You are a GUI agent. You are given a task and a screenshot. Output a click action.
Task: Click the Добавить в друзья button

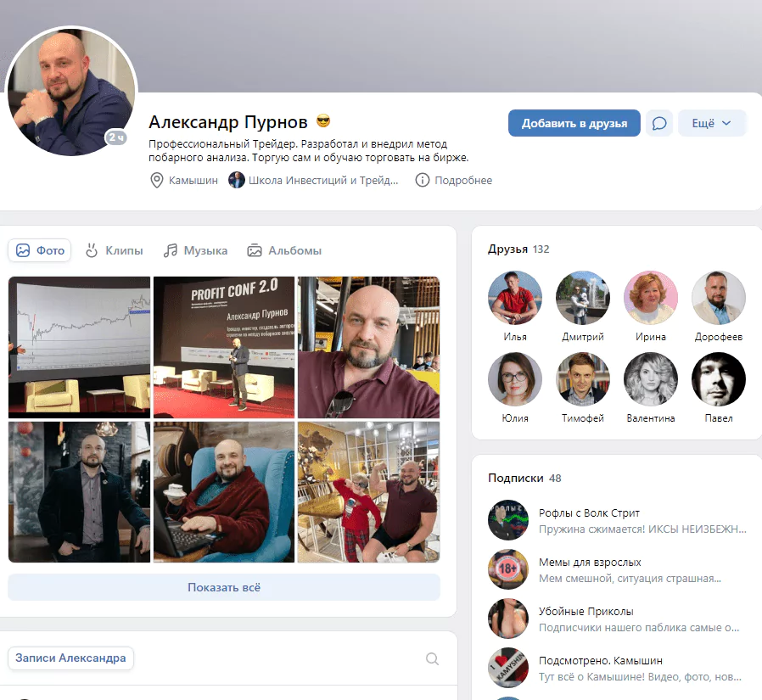(574, 123)
